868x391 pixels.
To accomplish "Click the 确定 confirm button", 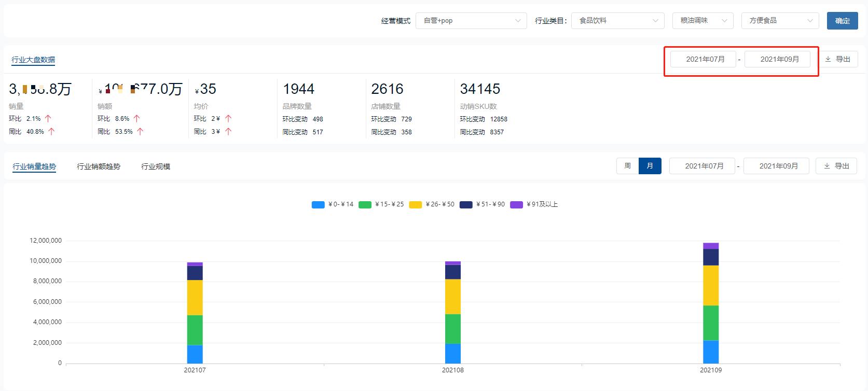I will [x=842, y=21].
